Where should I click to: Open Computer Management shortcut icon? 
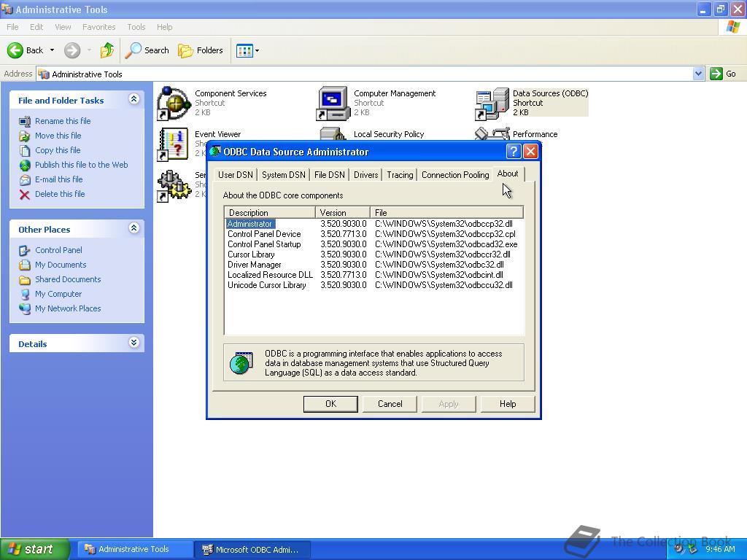(x=333, y=103)
